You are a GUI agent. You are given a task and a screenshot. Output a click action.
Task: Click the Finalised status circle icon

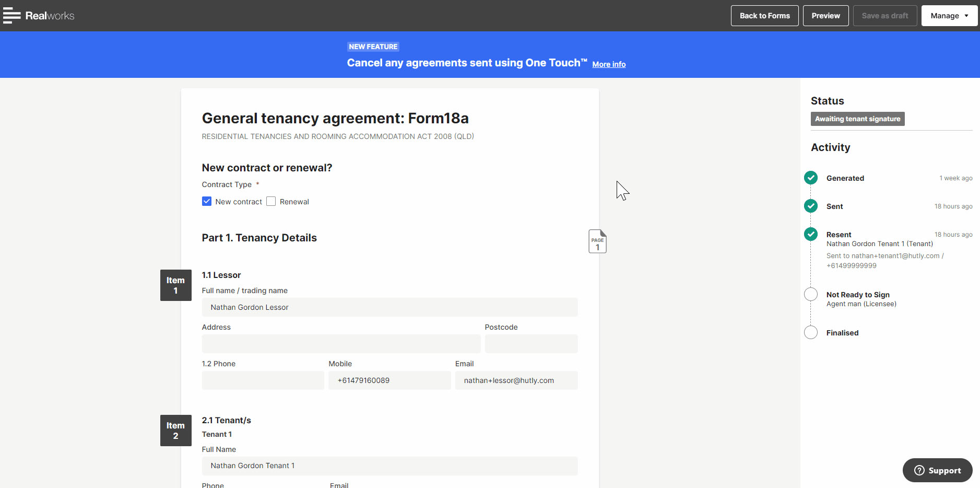coord(810,333)
